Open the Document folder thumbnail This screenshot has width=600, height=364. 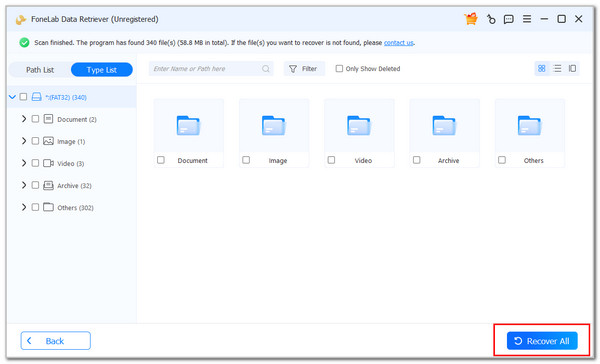pos(188,126)
